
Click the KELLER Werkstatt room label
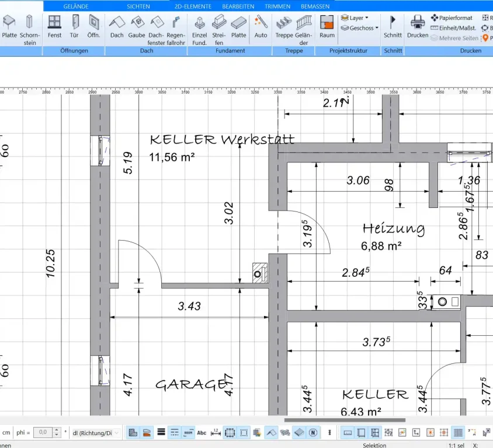223,140
